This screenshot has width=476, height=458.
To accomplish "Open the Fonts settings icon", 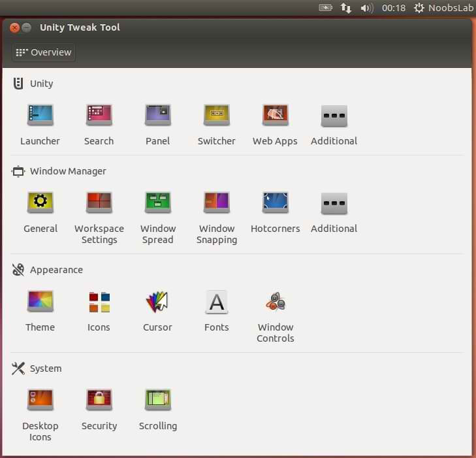I will [216, 302].
